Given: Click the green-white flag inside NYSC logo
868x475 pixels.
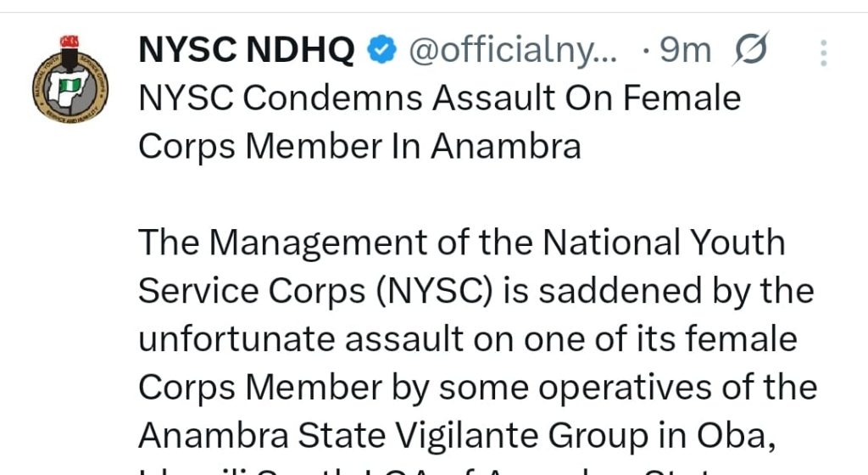Looking at the screenshot, I should tap(70, 86).
